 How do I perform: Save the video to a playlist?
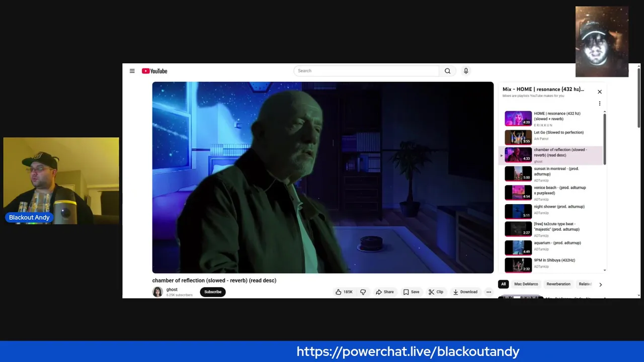tap(411, 292)
